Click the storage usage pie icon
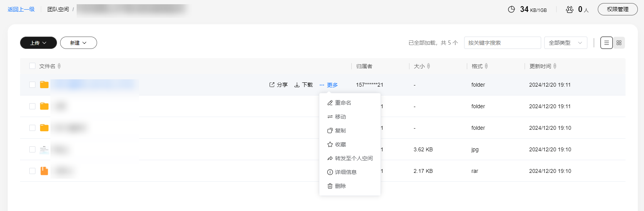Image resolution: width=644 pixels, height=211 pixels. pos(511,9)
